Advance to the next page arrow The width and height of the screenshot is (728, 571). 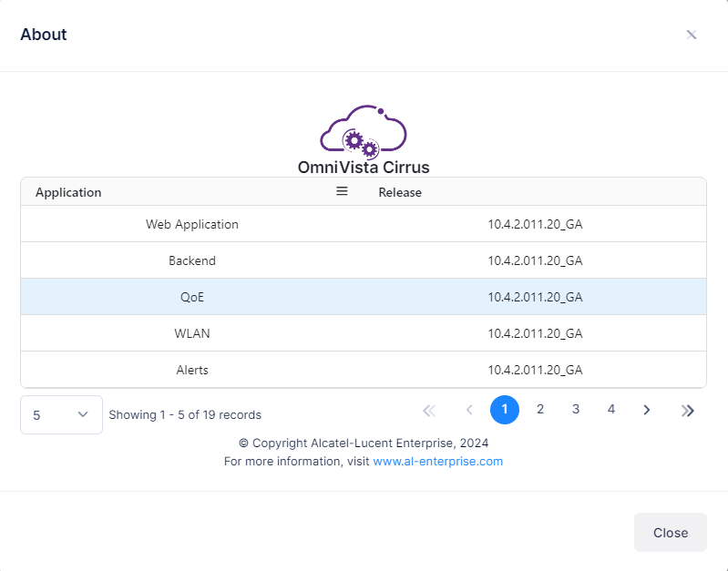647,410
